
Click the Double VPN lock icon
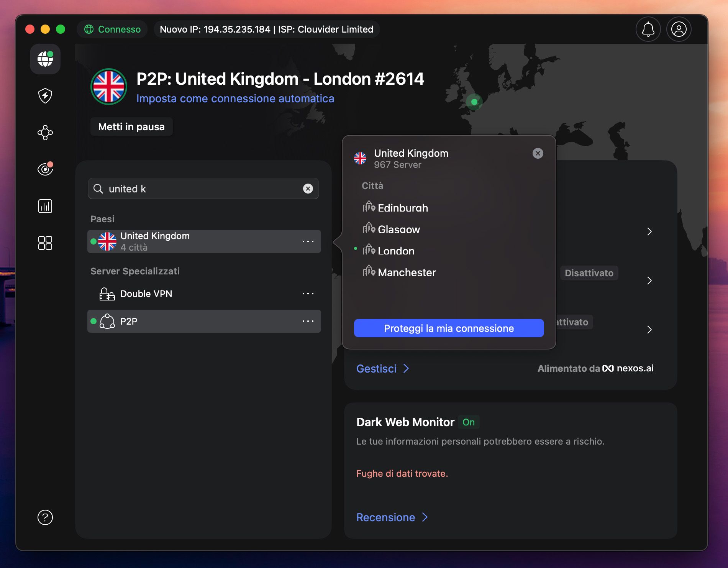[x=107, y=294]
